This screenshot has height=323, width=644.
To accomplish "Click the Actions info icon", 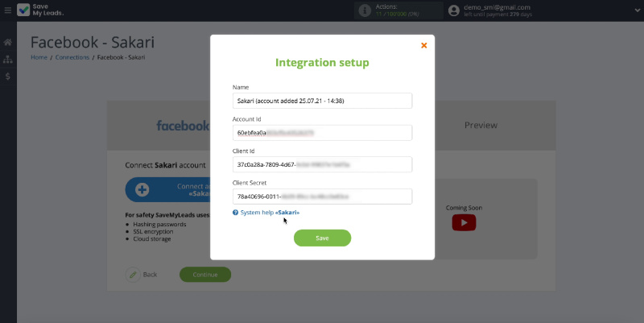I will pyautogui.click(x=365, y=10).
